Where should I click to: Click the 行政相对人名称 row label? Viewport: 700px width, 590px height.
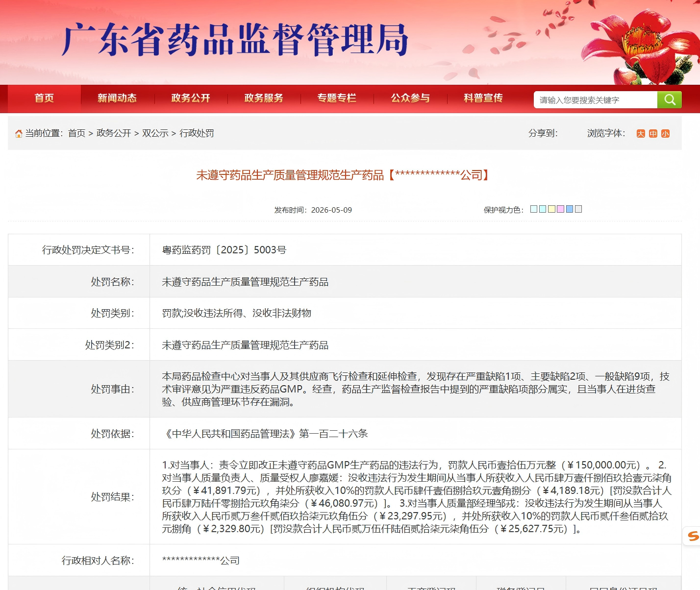point(98,561)
